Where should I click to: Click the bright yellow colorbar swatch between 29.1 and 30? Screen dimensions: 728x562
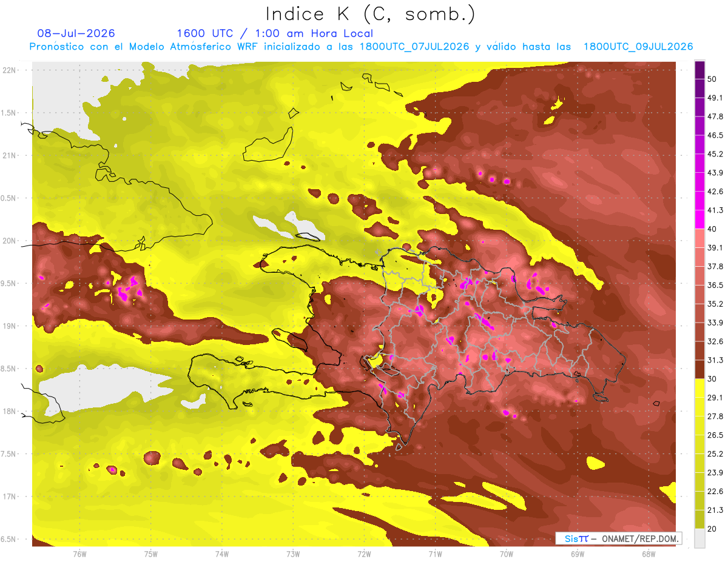(699, 388)
